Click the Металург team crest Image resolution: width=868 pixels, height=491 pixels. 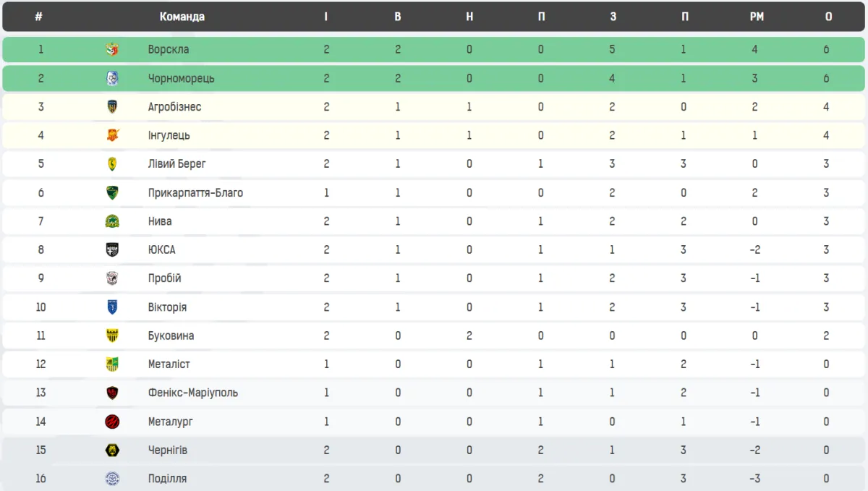(x=112, y=422)
